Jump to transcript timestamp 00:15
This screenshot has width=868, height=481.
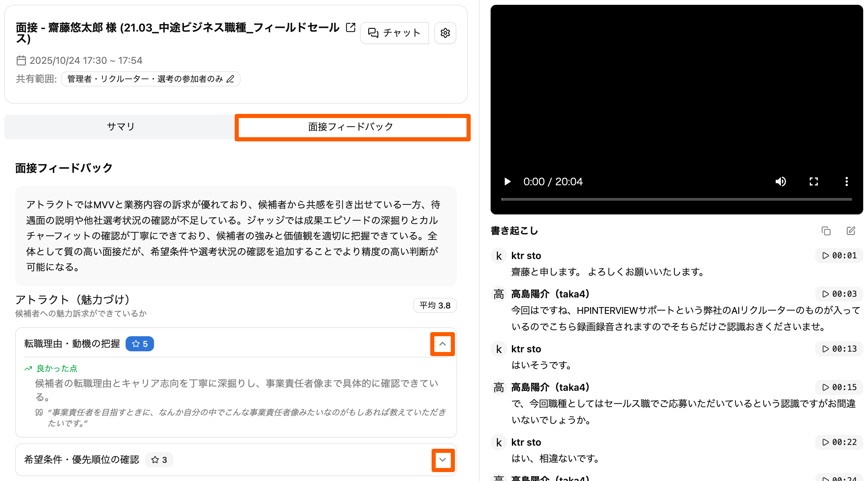click(839, 387)
